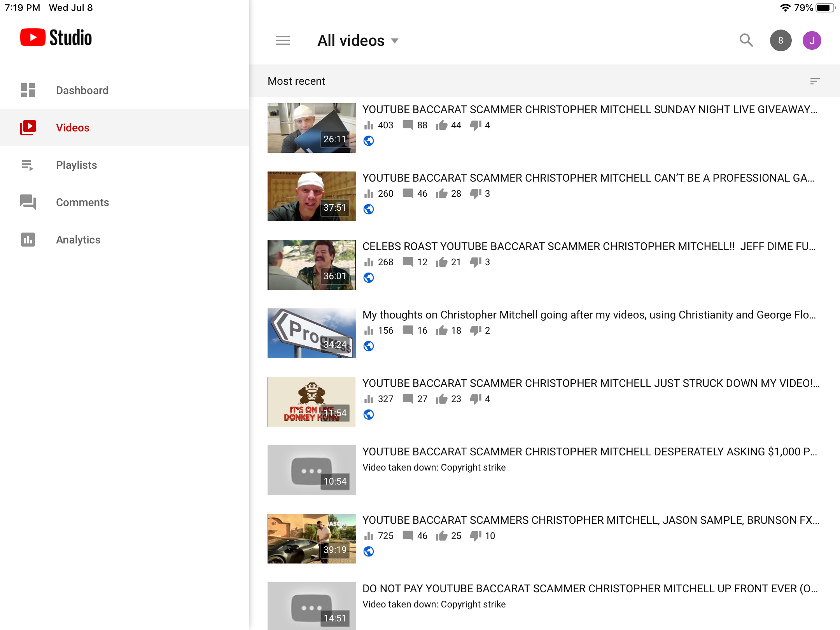The width and height of the screenshot is (840, 630).
Task: Open the 14:51 taken-down video thumbnail
Action: pos(312,605)
